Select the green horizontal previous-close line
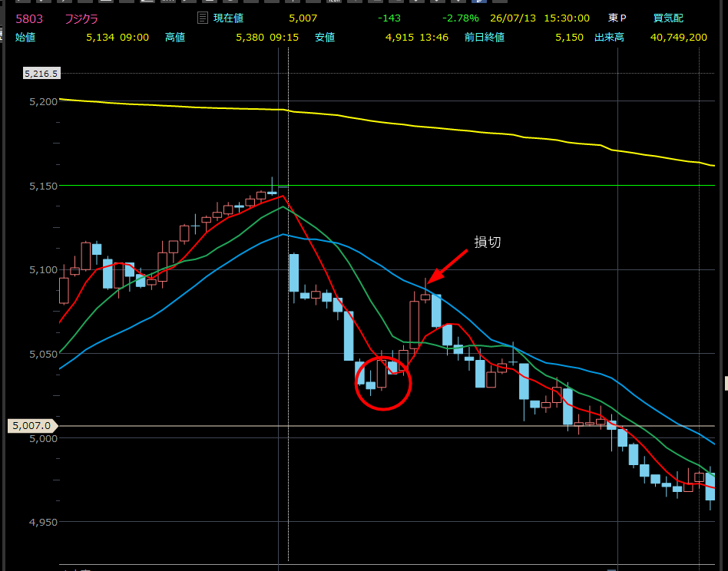This screenshot has width=728, height=571. [387, 186]
